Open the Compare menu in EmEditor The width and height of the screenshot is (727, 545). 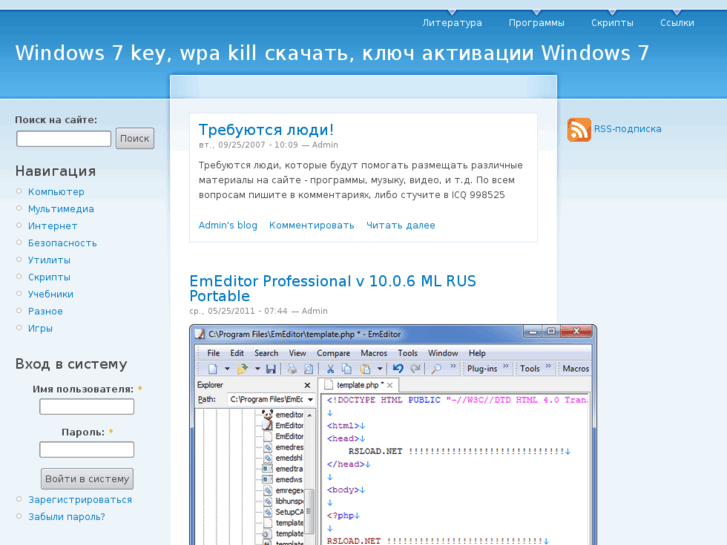point(333,353)
